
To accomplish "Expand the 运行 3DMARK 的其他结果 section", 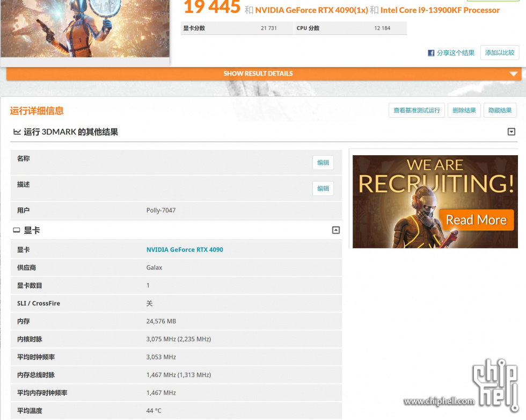I will [x=511, y=132].
